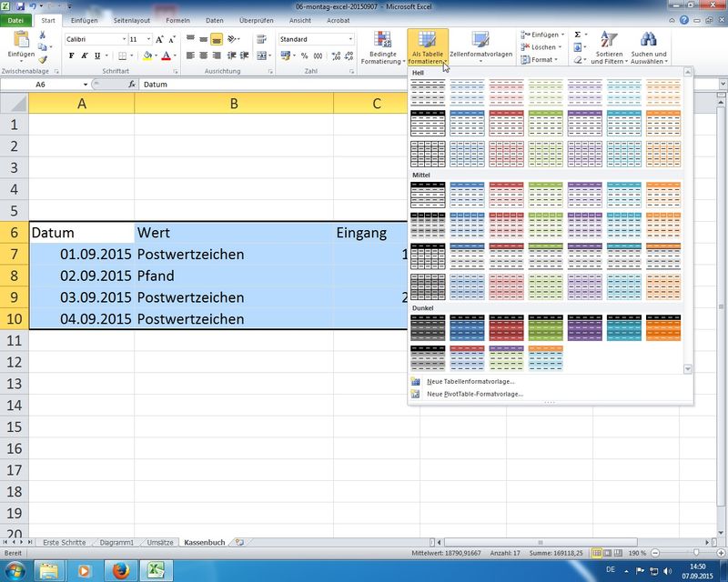Click Suchen und Auswählen binoculars icon

648,40
